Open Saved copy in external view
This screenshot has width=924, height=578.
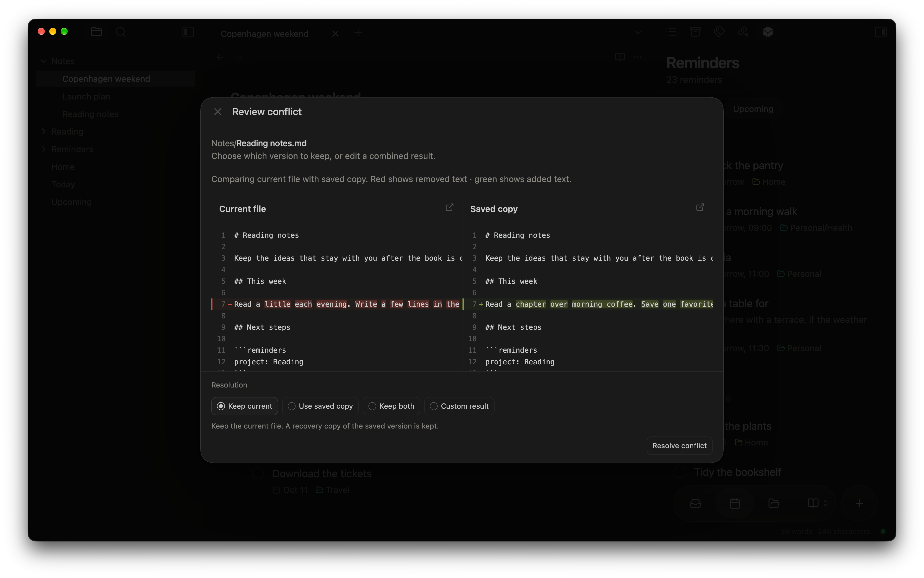(700, 207)
